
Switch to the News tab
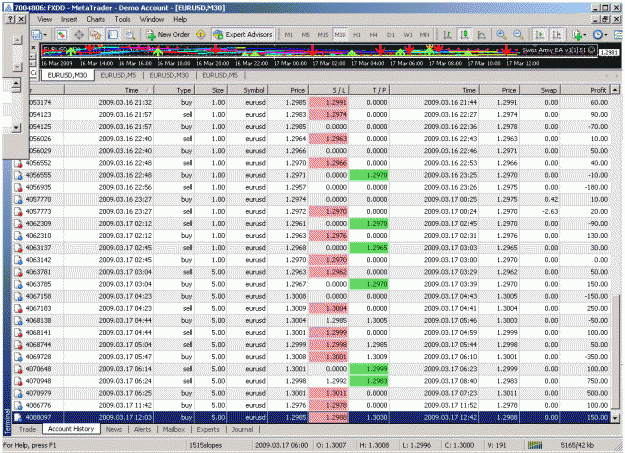click(114, 429)
